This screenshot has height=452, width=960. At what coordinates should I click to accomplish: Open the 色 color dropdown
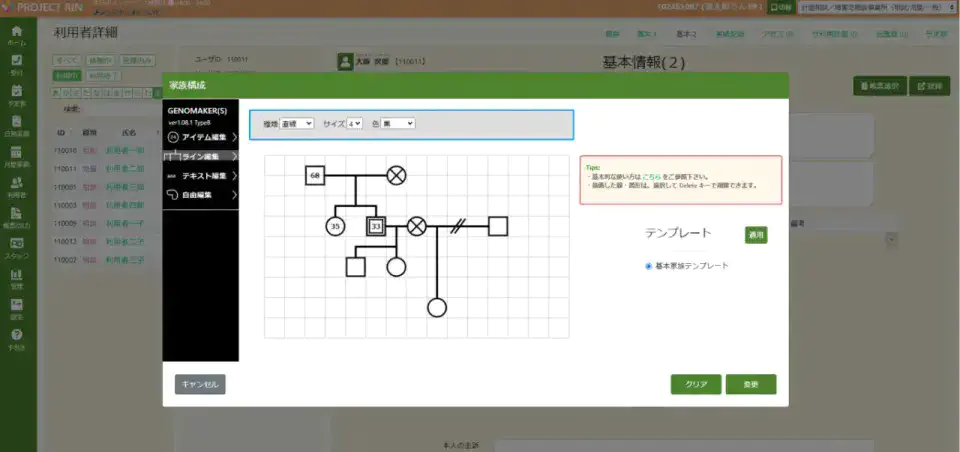pos(397,124)
